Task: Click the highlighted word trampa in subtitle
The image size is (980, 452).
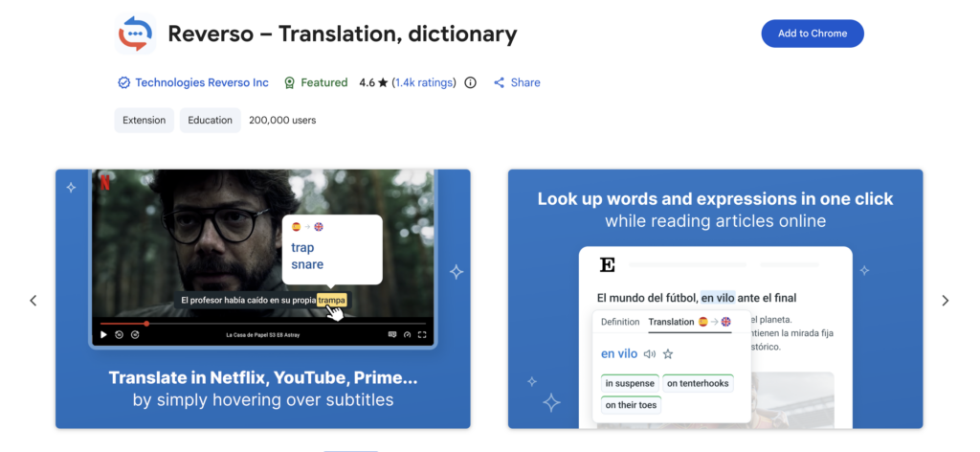Action: click(x=331, y=300)
